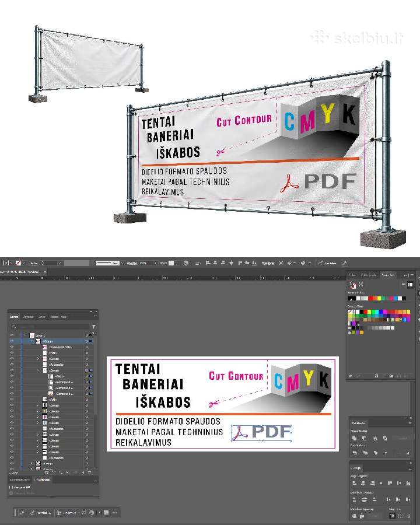
Task: Click Horizontal Distribute Right in Align panel
Action: (x=408, y=499)
